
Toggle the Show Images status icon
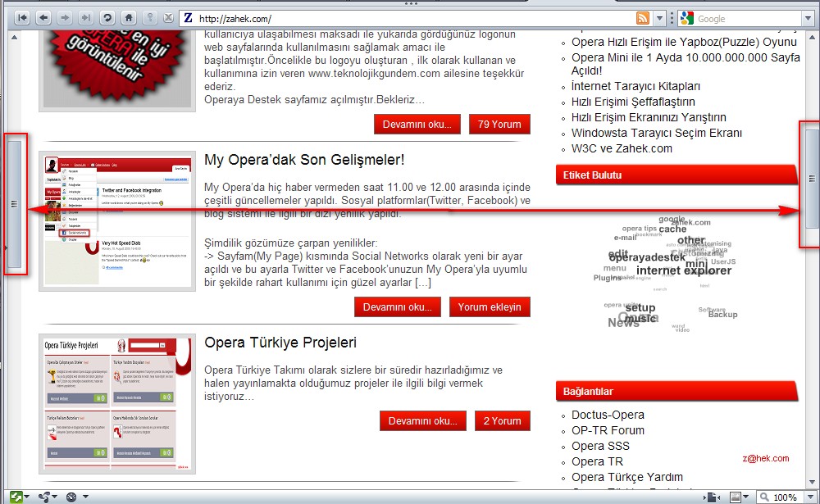[x=736, y=497]
